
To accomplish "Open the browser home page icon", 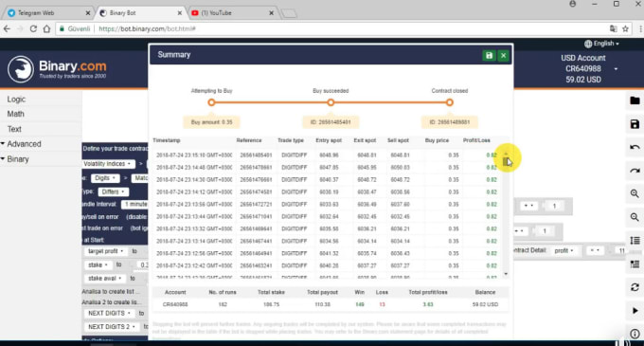I will tap(46, 28).
